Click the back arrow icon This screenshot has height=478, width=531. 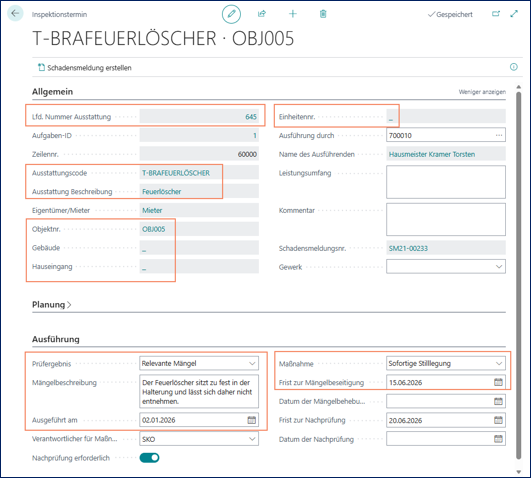[x=15, y=14]
